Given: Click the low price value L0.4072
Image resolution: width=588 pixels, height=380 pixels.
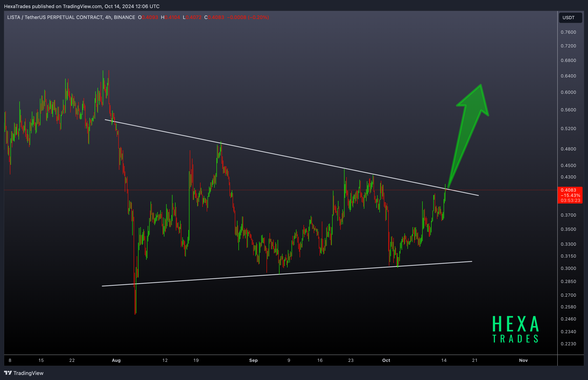Looking at the screenshot, I should [192, 17].
